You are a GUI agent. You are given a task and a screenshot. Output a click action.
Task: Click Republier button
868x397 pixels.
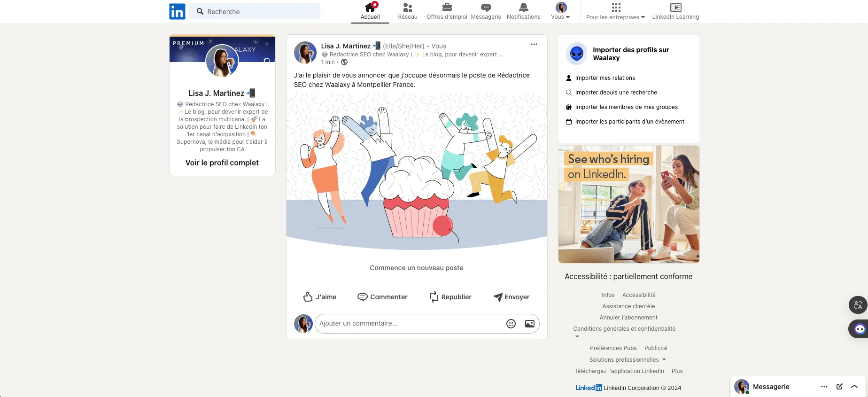450,297
